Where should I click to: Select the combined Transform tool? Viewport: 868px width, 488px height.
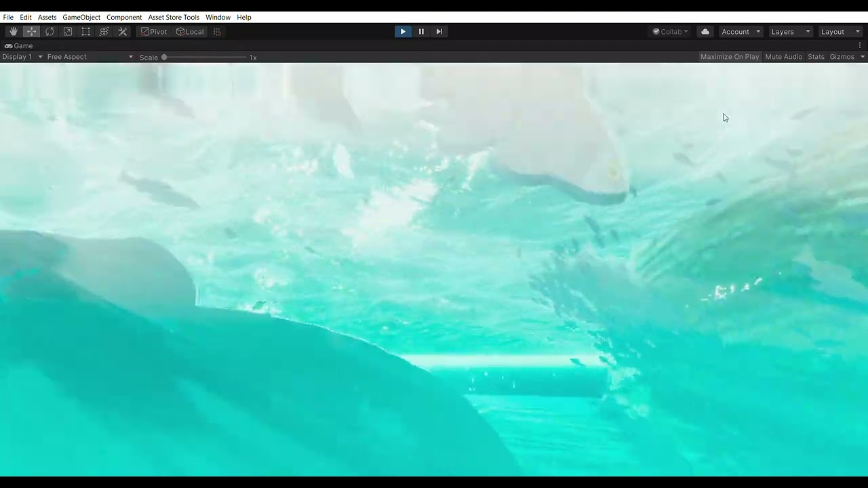pyautogui.click(x=104, y=32)
